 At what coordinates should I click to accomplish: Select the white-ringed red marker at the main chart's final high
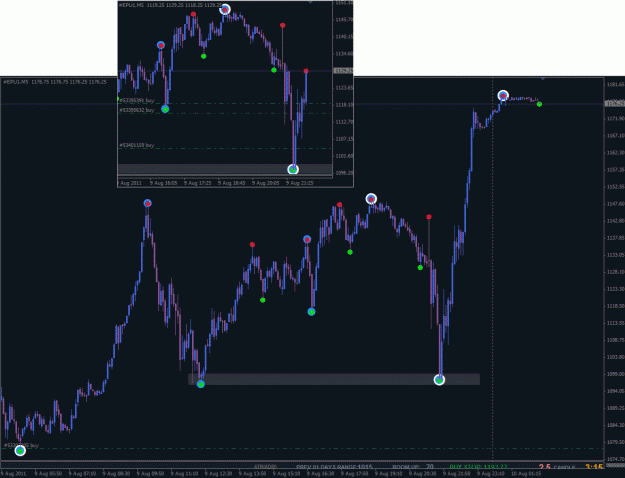(x=503, y=96)
